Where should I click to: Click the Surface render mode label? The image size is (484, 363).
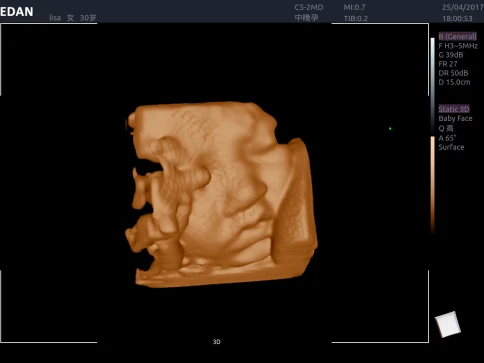coord(451,147)
